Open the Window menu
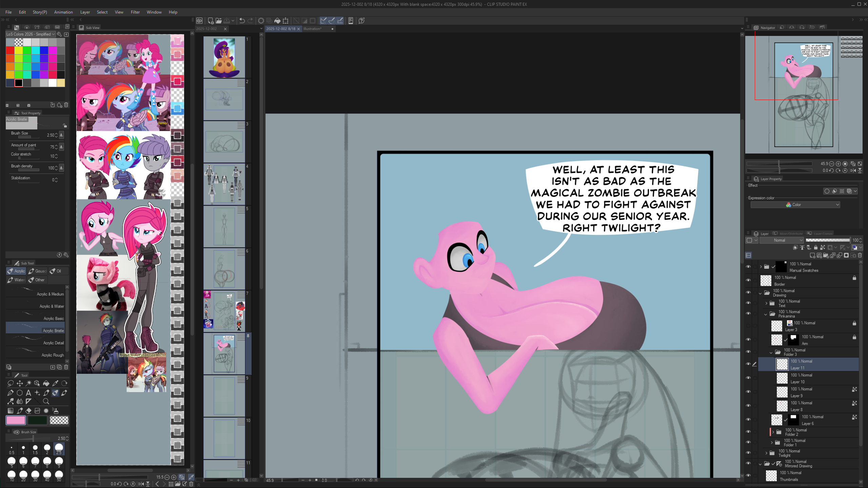The image size is (868, 488). (154, 12)
